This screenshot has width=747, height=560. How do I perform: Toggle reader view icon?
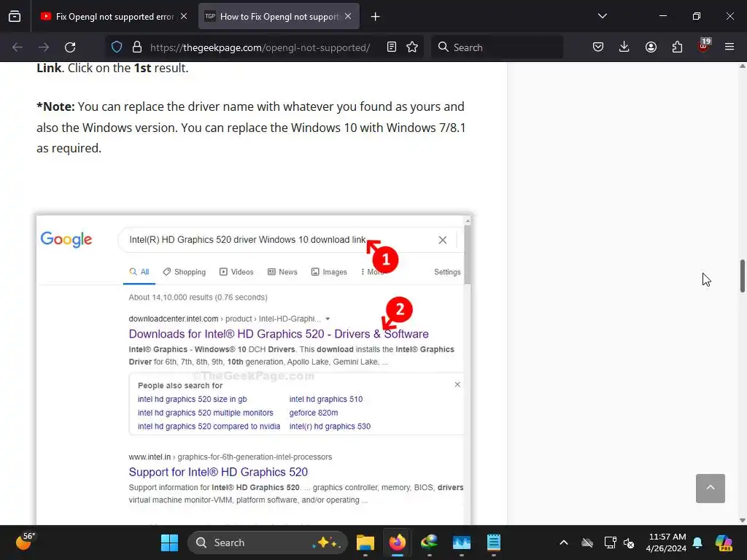pyautogui.click(x=392, y=47)
